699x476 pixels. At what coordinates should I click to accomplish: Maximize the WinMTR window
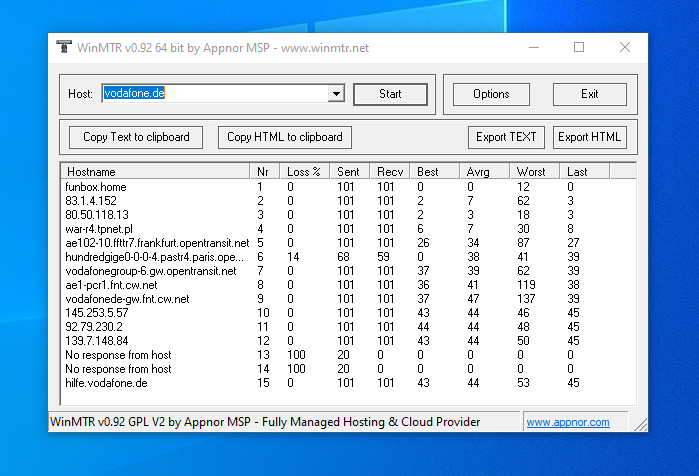pyautogui.click(x=579, y=47)
